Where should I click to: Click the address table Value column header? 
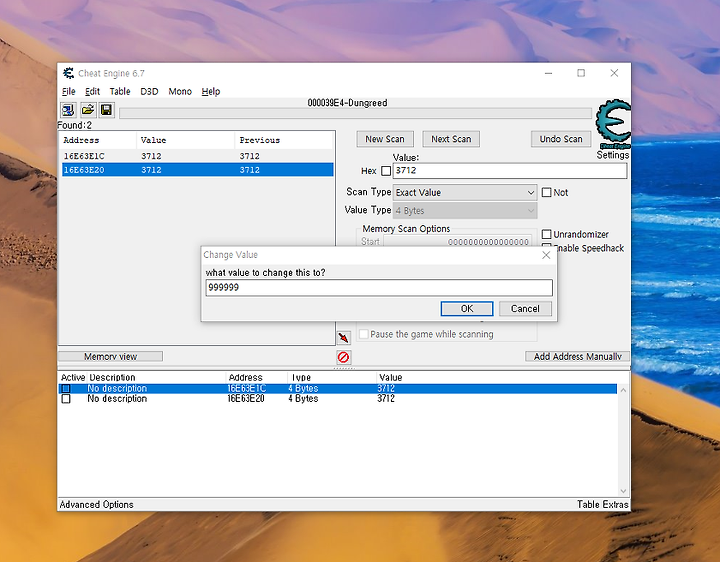(496, 377)
